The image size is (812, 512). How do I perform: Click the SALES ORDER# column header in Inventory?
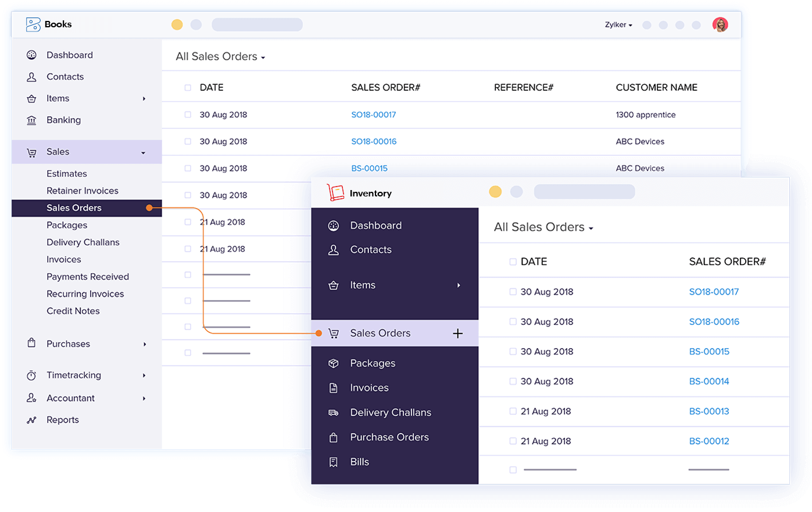tap(728, 262)
